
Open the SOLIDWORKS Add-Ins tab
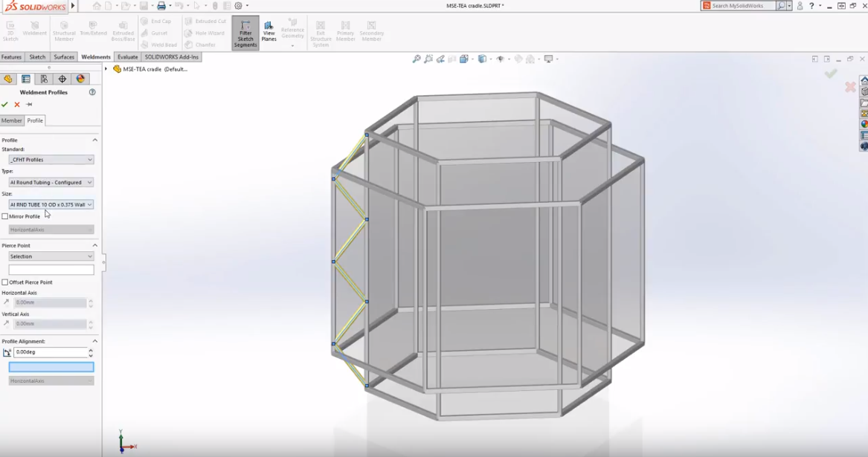tap(172, 57)
